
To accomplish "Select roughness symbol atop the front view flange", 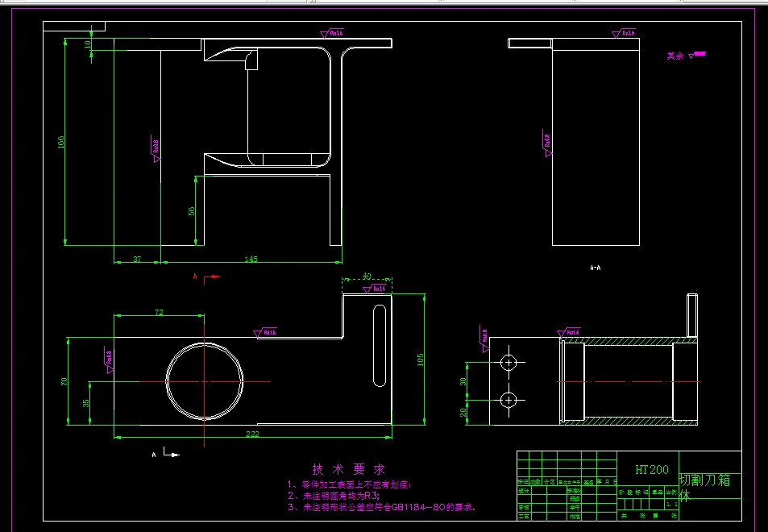I will [332, 33].
